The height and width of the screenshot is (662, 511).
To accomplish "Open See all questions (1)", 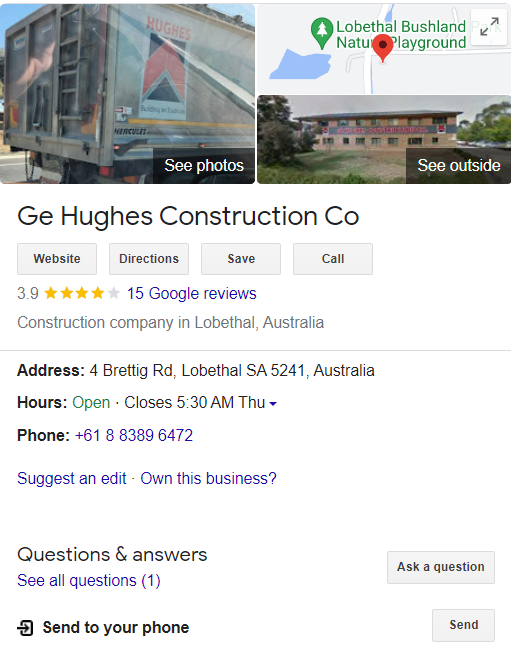I will point(89,581).
